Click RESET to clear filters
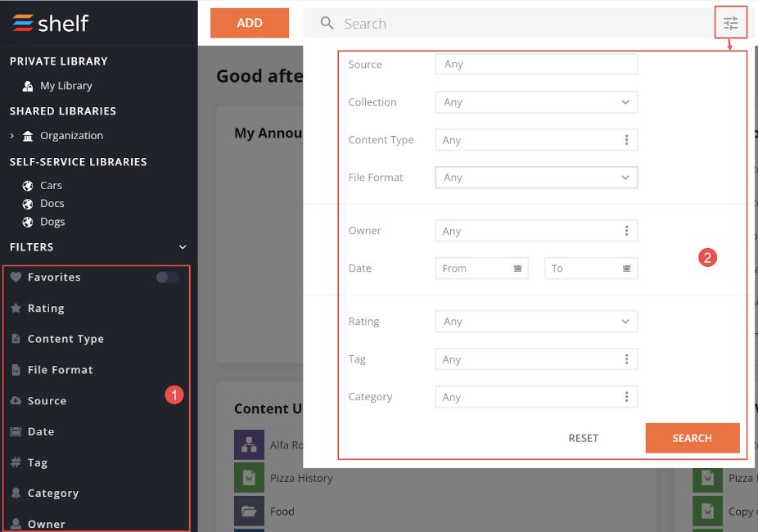Image resolution: width=758 pixels, height=532 pixels. [583, 438]
